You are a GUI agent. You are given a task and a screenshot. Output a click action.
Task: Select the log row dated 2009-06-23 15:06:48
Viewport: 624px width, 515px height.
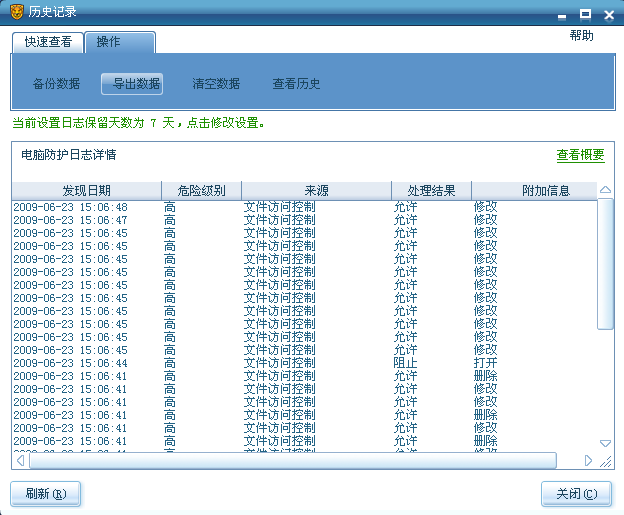click(304, 207)
